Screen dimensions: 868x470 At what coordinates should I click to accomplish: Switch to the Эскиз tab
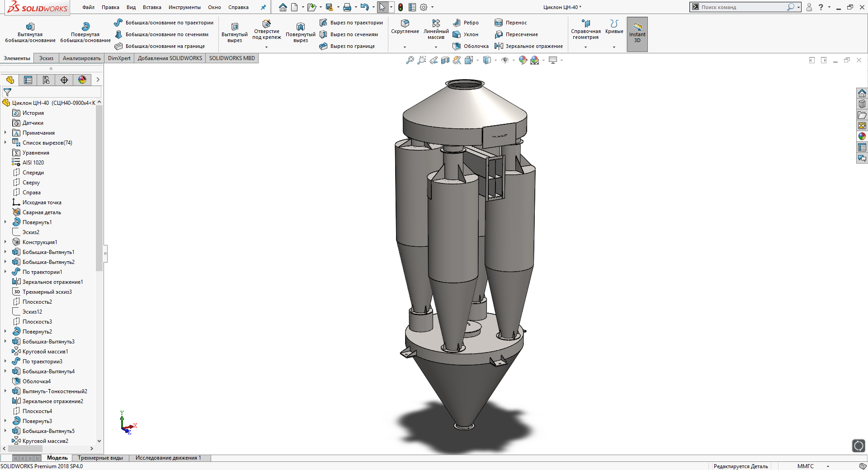pos(46,58)
